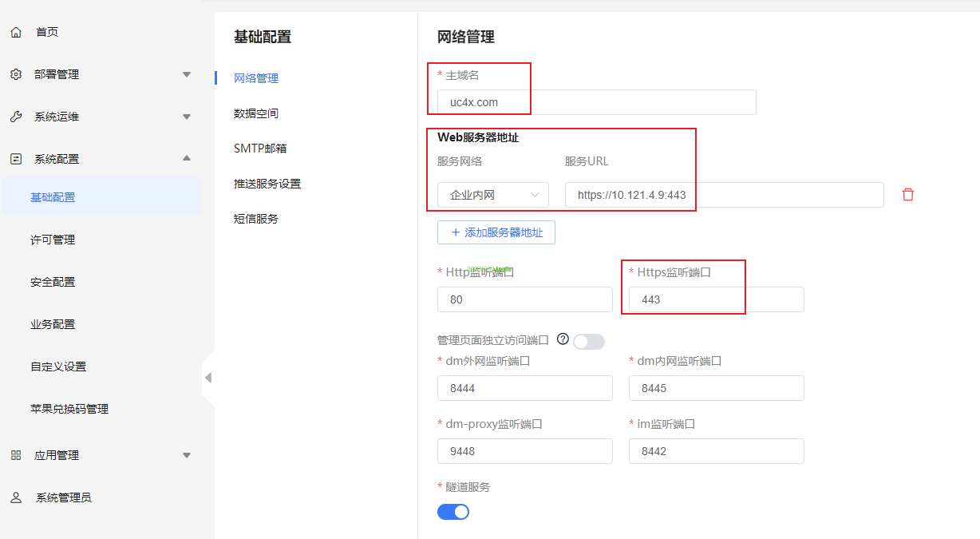The image size is (980, 539).
Task: Open help tooltip next to 管理页面独立访问端口
Action: (563, 339)
